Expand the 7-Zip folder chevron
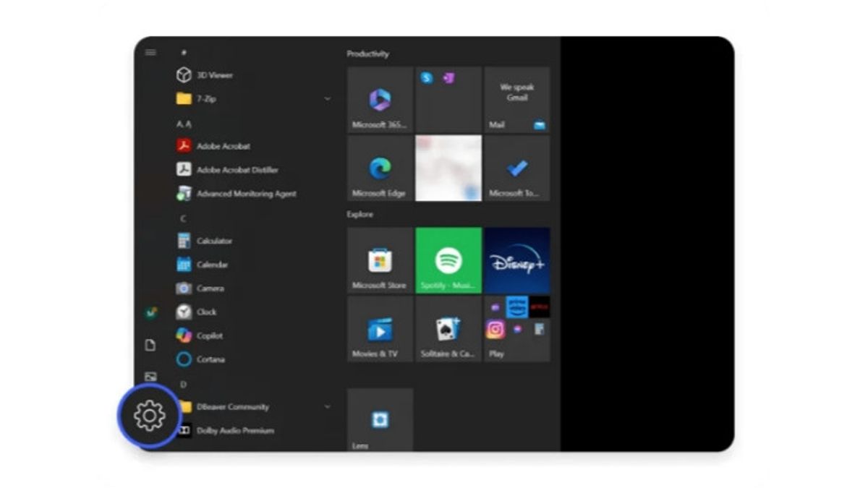The image size is (868, 488). [x=328, y=98]
